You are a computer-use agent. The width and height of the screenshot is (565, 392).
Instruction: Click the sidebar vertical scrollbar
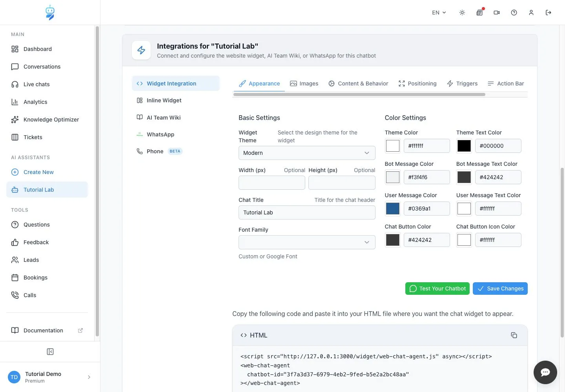[x=97, y=181]
